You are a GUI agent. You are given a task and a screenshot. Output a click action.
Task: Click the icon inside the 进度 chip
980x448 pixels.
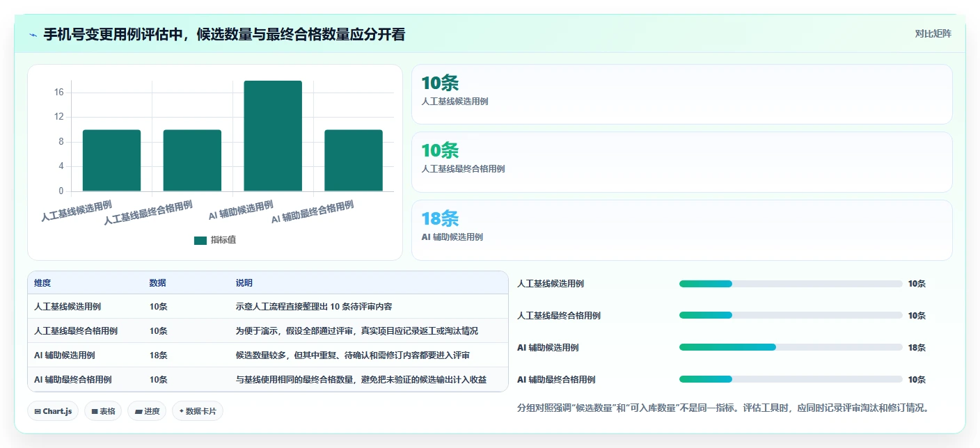tap(139, 412)
